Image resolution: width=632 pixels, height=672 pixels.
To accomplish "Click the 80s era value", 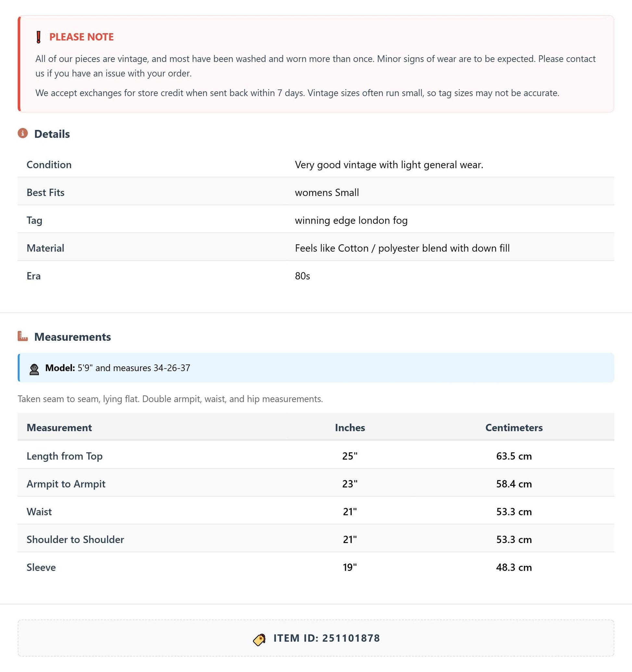I will pos(302,276).
